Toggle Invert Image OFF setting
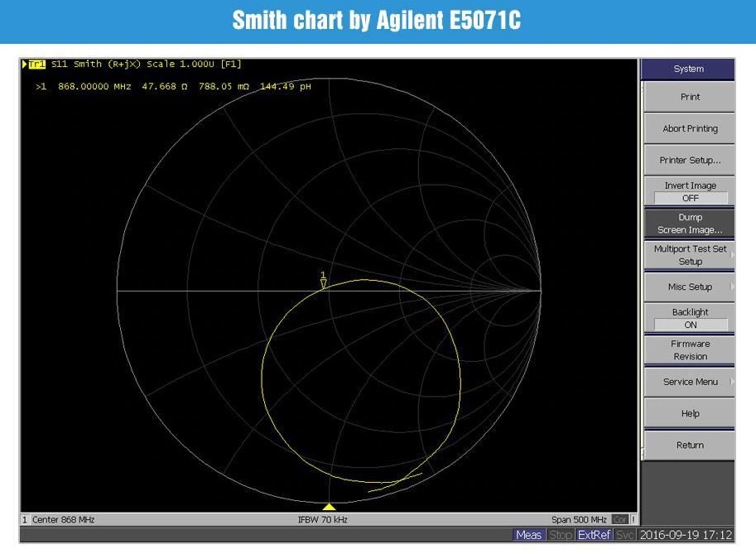Image resolution: width=756 pixels, height=554 pixels. pos(690,191)
